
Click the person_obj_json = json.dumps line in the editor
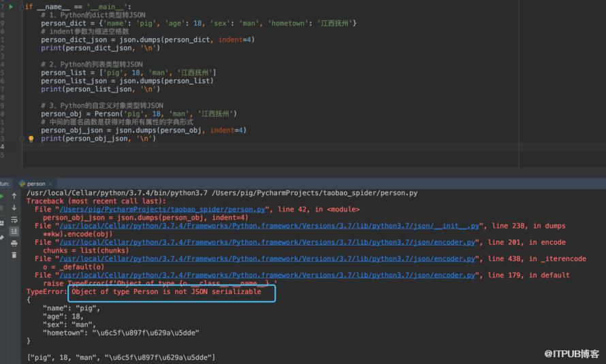tap(144, 130)
